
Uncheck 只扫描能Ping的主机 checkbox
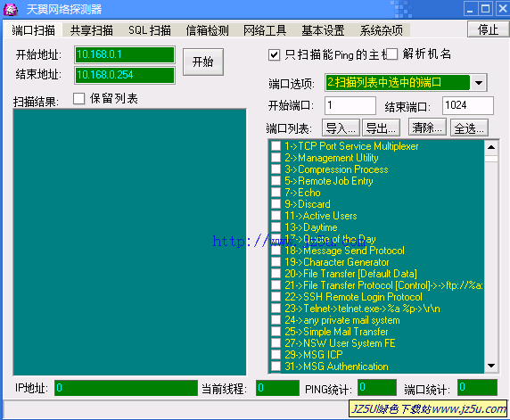click(275, 54)
